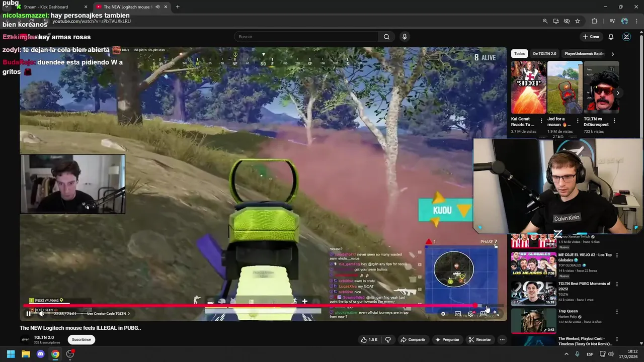Select the Todos filter chip
This screenshot has height=362, width=644.
(x=519, y=54)
